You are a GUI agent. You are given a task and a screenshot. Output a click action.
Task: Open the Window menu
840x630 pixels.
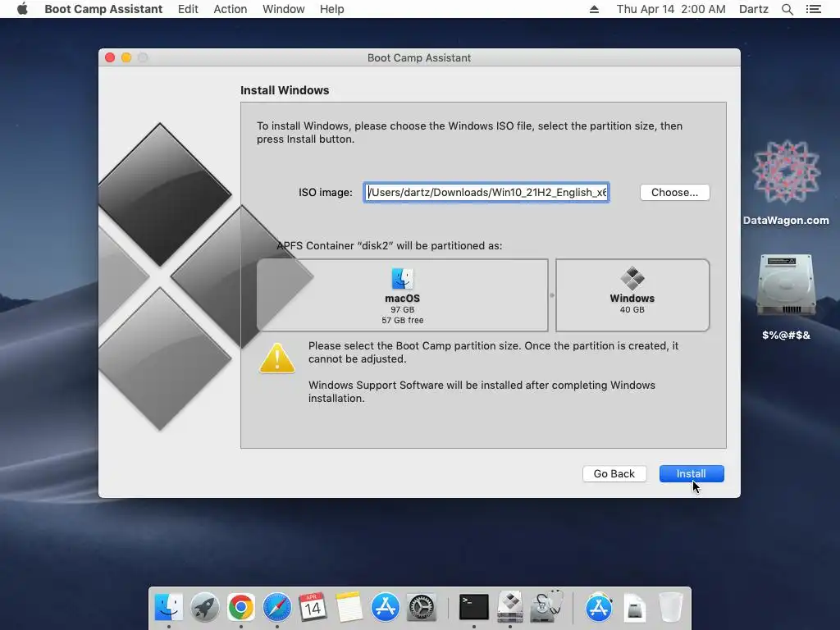point(283,9)
